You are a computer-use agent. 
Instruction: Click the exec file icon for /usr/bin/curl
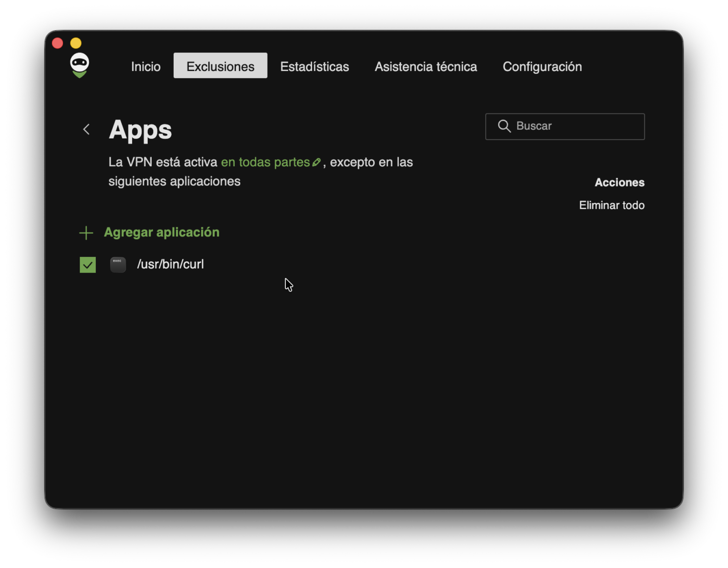118,265
